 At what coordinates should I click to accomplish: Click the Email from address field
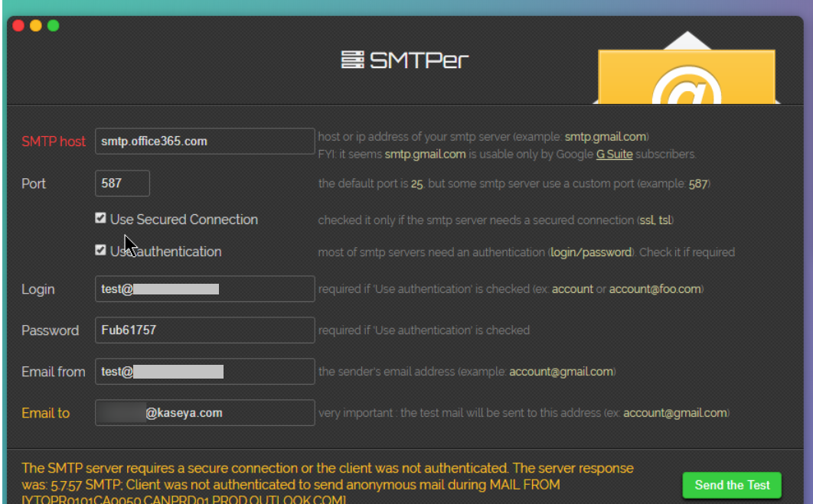[204, 371]
